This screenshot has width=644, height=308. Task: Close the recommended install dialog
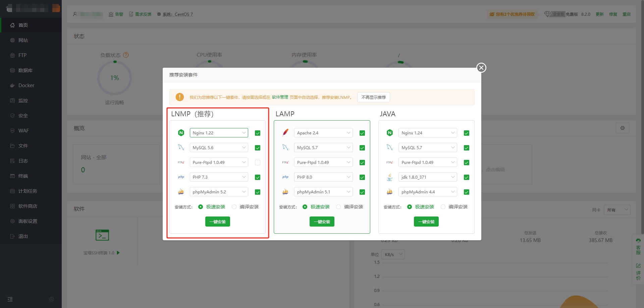click(x=481, y=68)
